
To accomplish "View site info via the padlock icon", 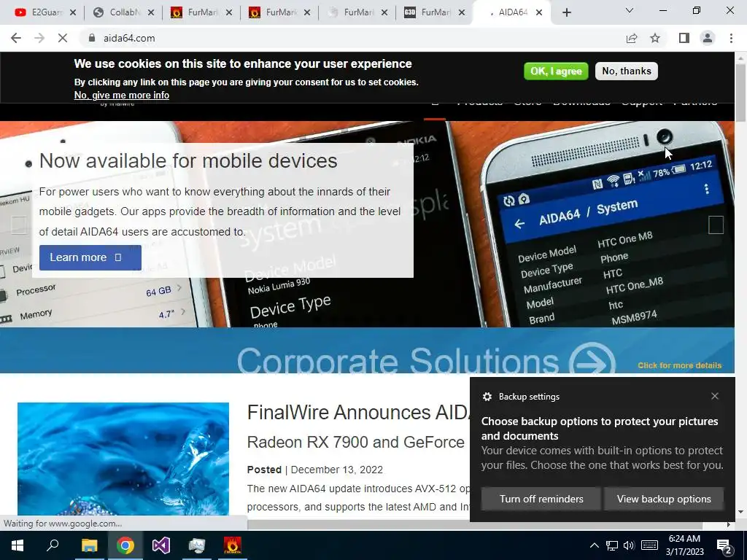I will 92,38.
